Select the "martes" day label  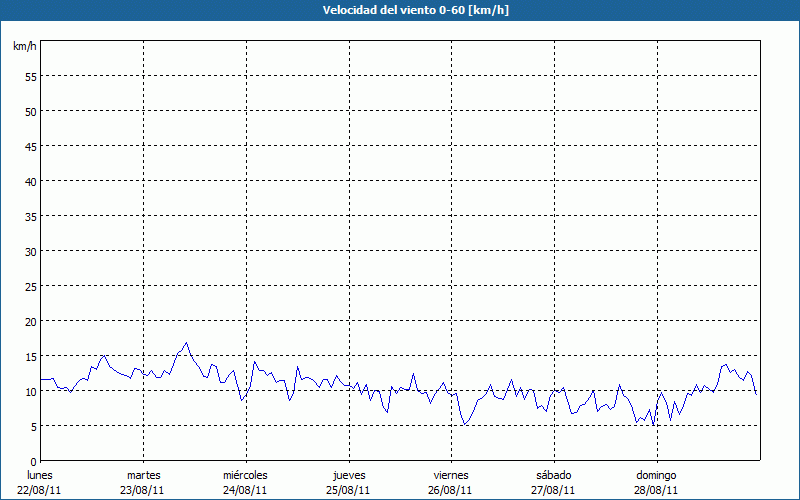[143, 475]
